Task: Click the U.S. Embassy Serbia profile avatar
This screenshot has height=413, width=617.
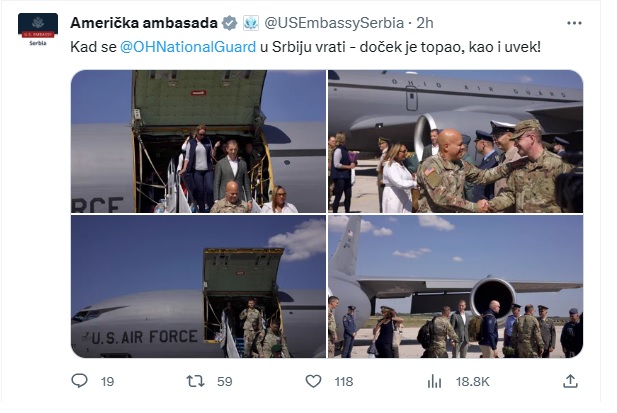Action: click(x=38, y=30)
